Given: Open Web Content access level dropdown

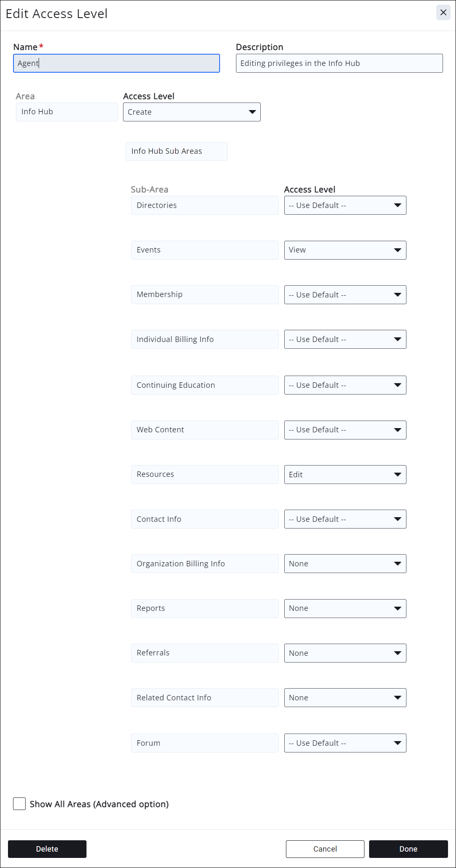Looking at the screenshot, I should (345, 430).
